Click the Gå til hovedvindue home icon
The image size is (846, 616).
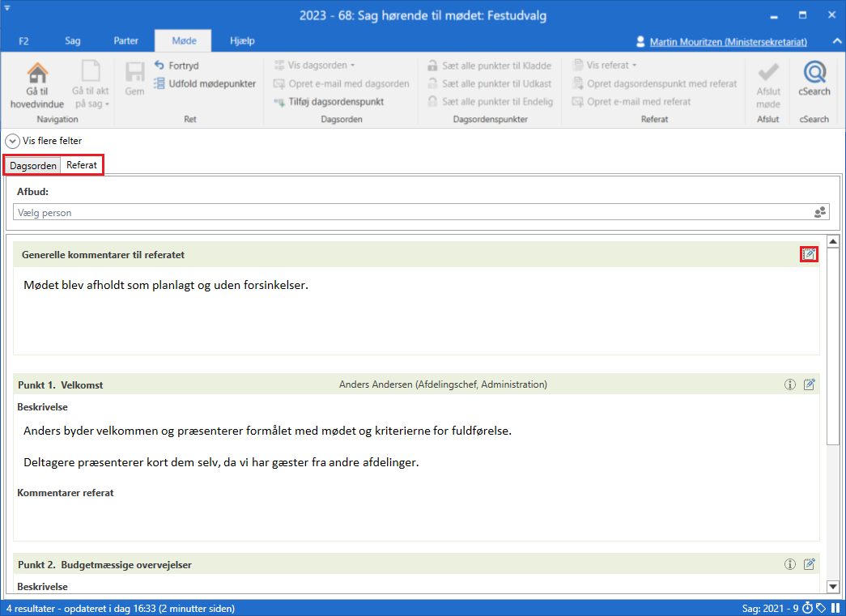[x=37, y=73]
